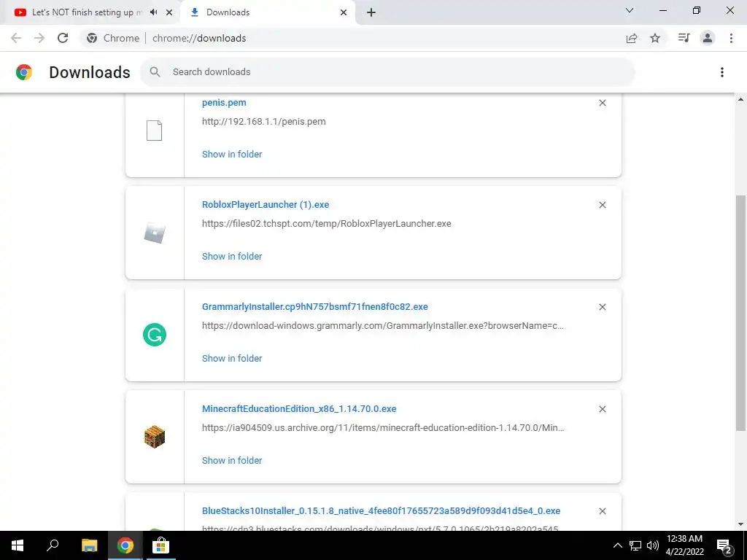This screenshot has width=747, height=560.
Task: Click the scrollbar down arrow
Action: [x=740, y=525]
